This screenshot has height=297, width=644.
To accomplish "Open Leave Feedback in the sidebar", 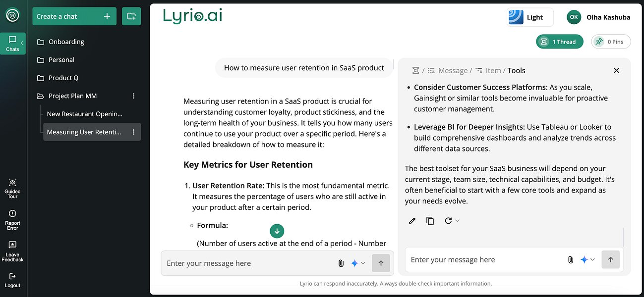I will click(x=12, y=250).
